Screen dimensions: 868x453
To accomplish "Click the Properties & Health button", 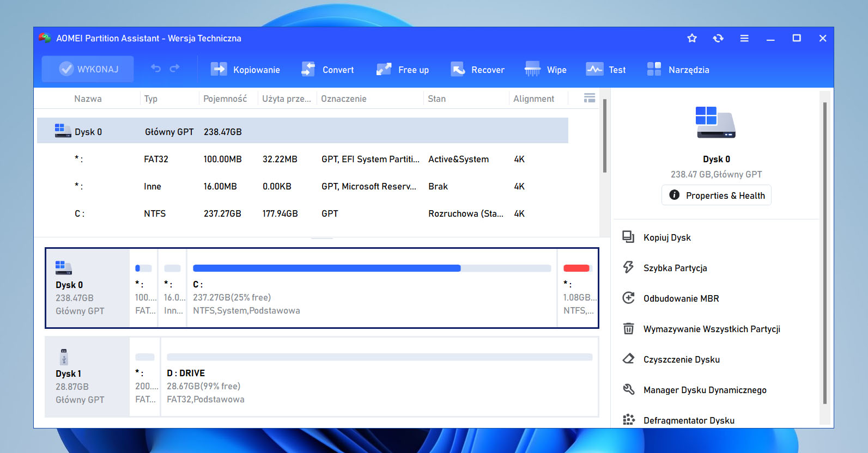I will [x=717, y=195].
